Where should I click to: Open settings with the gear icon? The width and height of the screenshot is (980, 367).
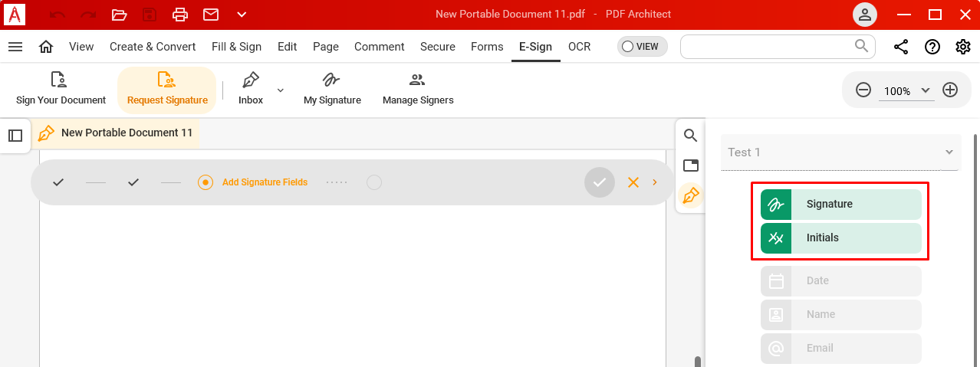tap(963, 47)
